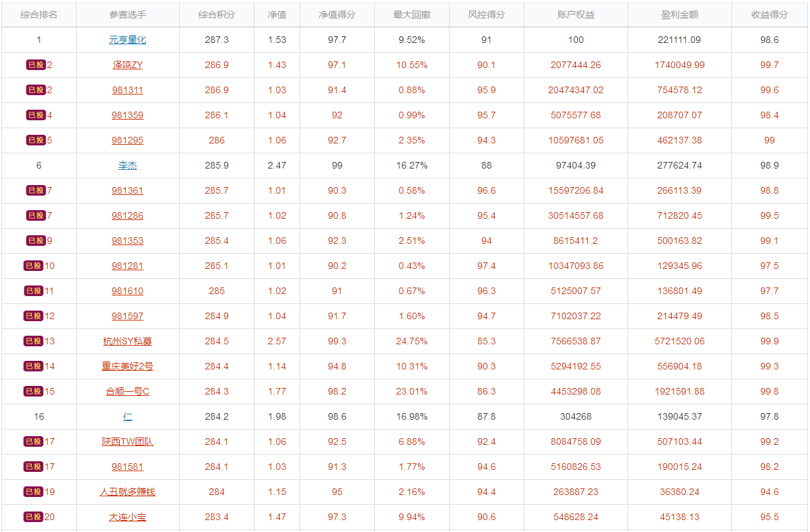Screen dimensions: 810x532
Task: Select profit amount 5721520.06
Action: coord(680,341)
